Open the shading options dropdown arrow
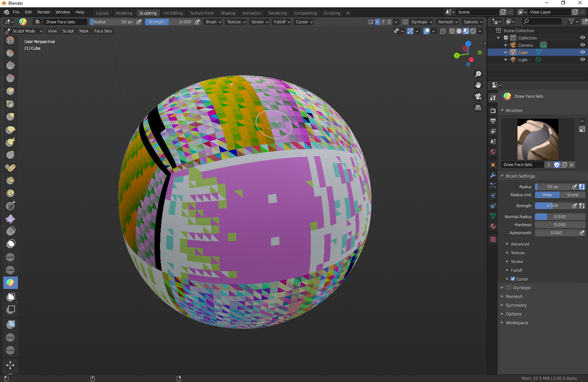588x382 pixels. pyautogui.click(x=480, y=31)
